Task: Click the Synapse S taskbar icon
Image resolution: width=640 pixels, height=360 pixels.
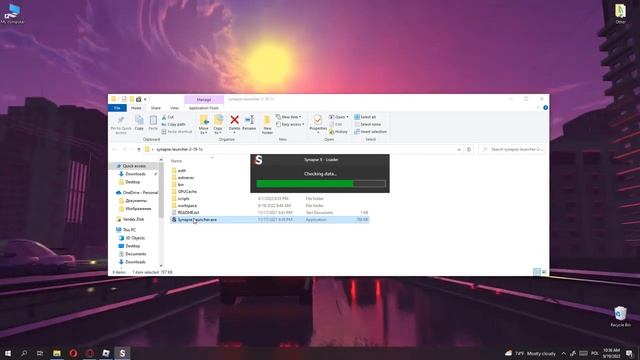Action: pyautogui.click(x=122, y=353)
